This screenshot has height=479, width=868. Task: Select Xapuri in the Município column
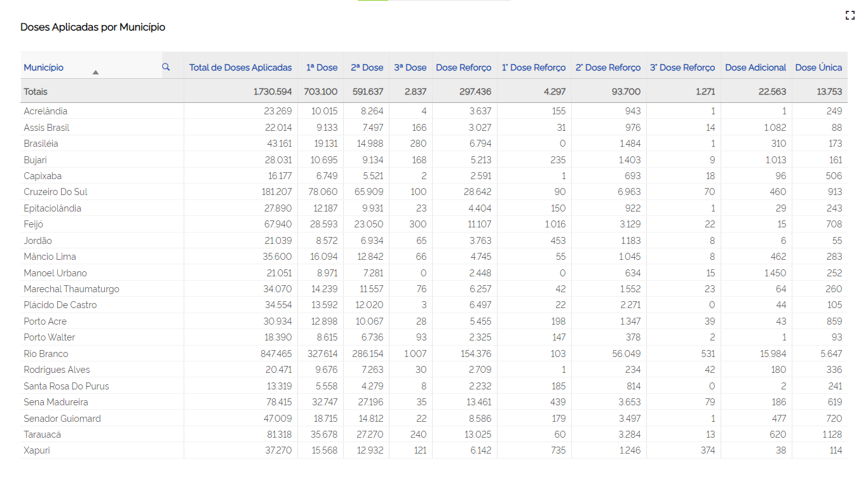(x=37, y=450)
